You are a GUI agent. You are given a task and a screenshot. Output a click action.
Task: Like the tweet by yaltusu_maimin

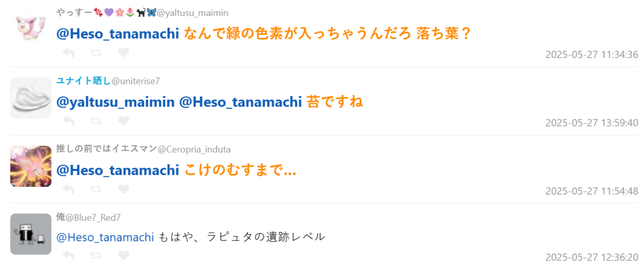[x=123, y=53]
